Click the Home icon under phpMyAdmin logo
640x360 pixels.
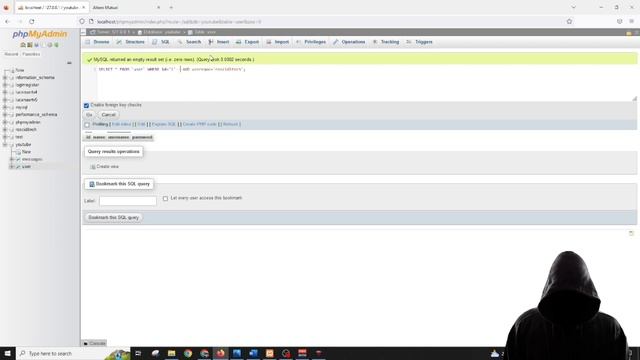[23, 45]
